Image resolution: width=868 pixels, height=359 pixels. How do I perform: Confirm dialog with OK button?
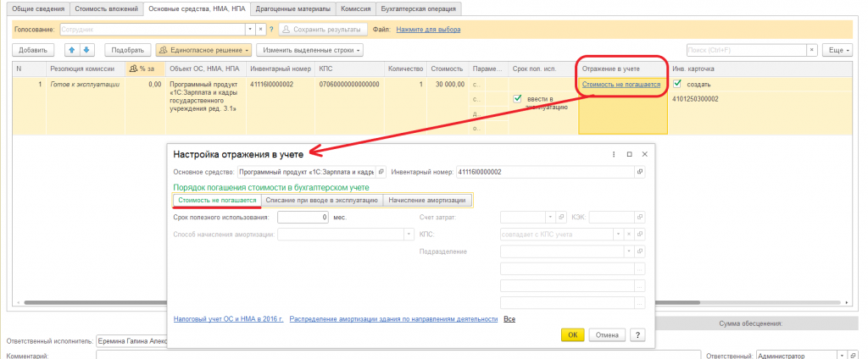(573, 335)
